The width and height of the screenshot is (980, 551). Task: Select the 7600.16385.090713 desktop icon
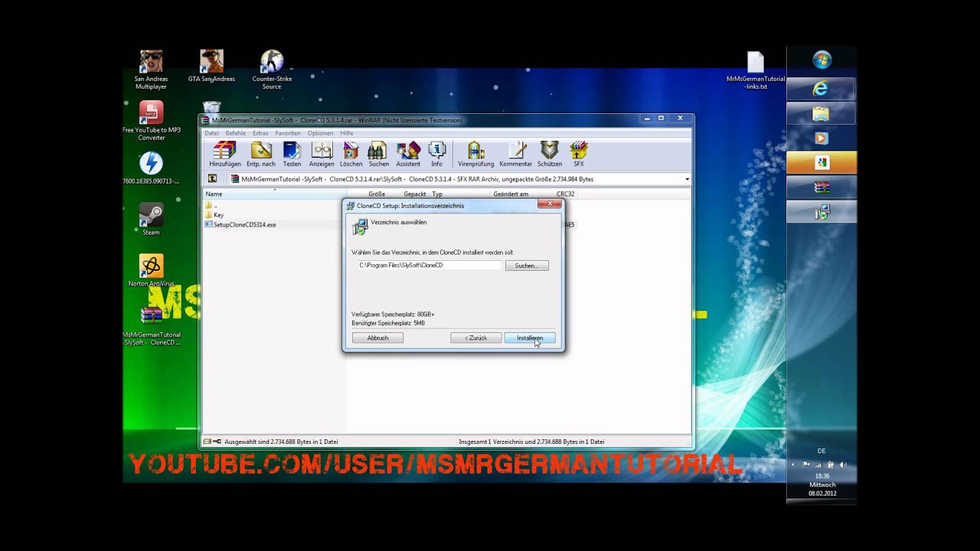click(x=151, y=168)
